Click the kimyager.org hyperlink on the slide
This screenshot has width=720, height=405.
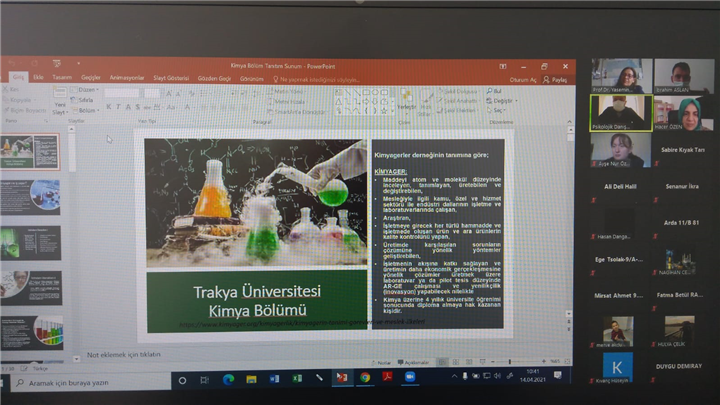[302, 323]
